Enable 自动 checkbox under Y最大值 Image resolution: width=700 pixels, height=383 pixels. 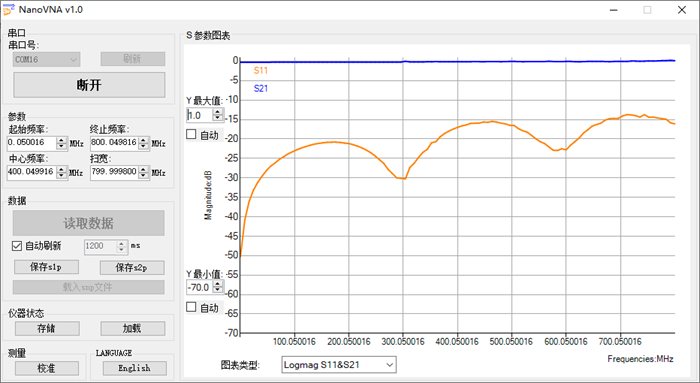pyautogui.click(x=191, y=134)
